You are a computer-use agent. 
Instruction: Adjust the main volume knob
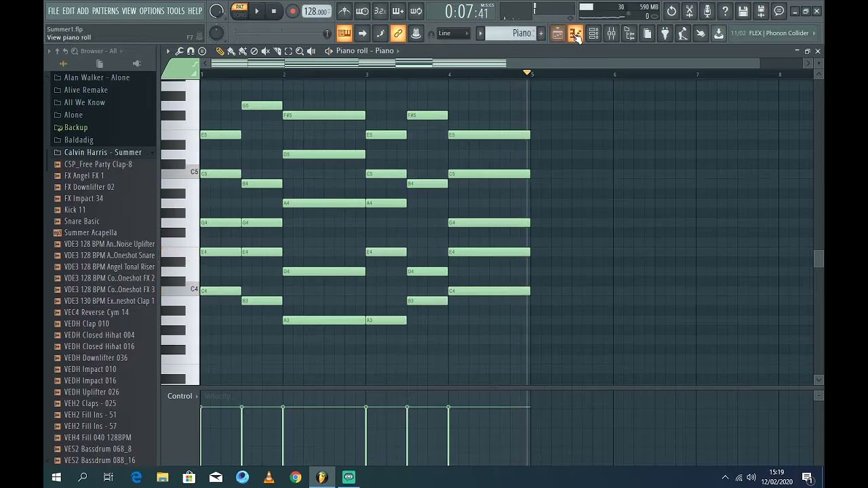pos(216,11)
